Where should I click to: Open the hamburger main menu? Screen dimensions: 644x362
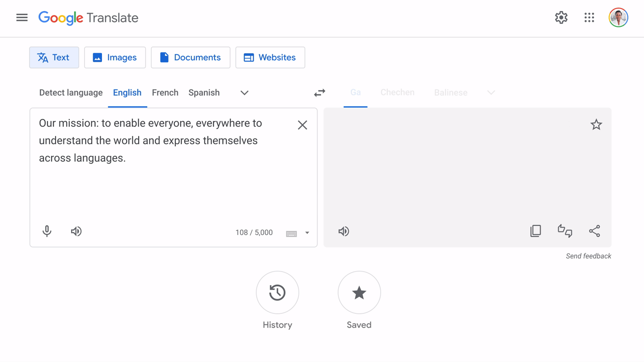coord(22,17)
